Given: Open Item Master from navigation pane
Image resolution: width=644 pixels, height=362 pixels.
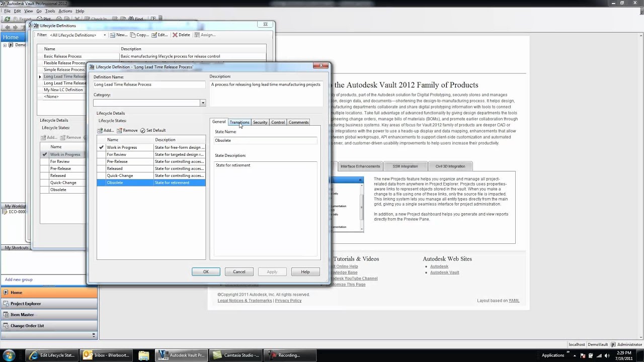Looking at the screenshot, I should coord(49,314).
